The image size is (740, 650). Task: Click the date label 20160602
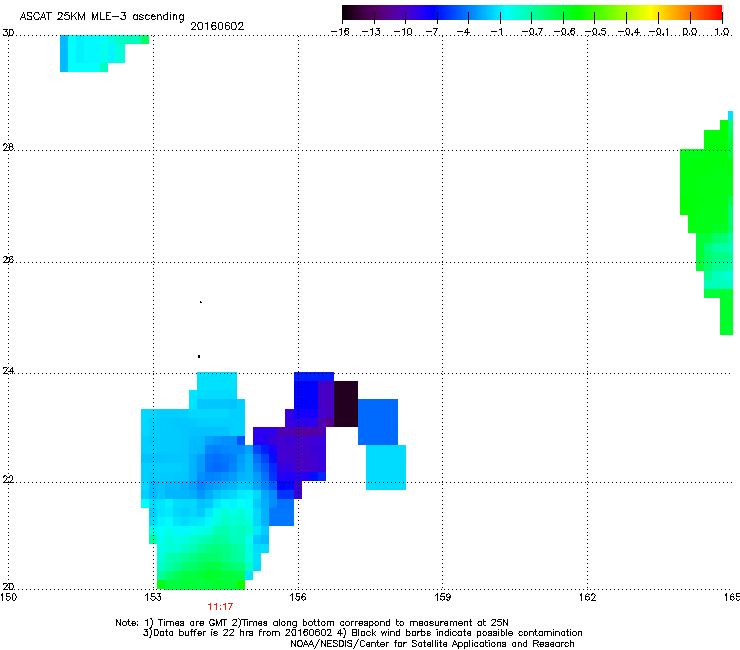[217, 26]
